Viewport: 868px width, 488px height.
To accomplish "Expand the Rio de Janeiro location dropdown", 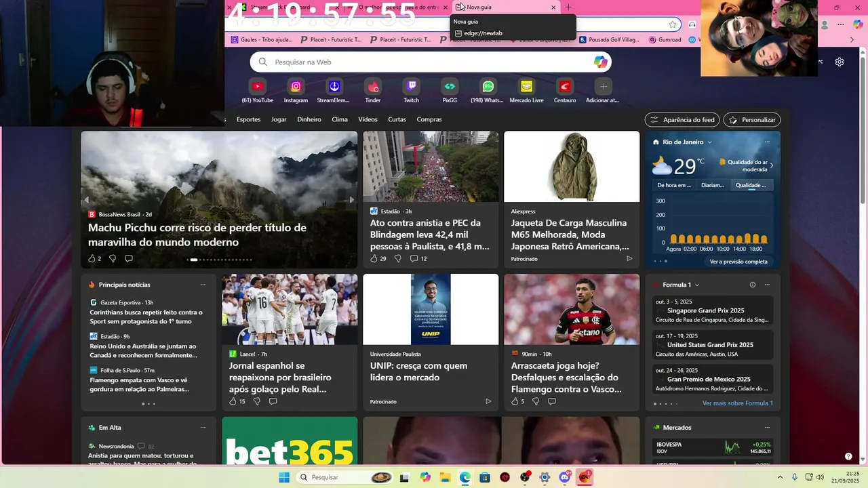I will 710,142.
